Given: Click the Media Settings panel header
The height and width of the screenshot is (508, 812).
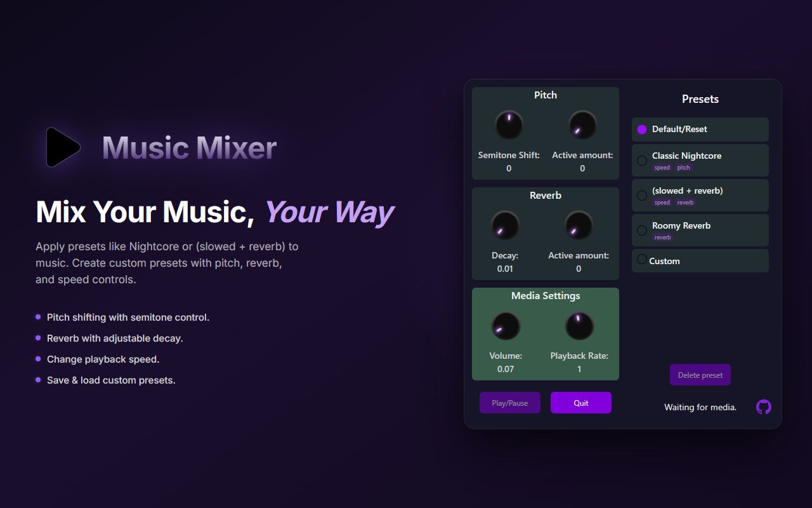Looking at the screenshot, I should (x=545, y=295).
